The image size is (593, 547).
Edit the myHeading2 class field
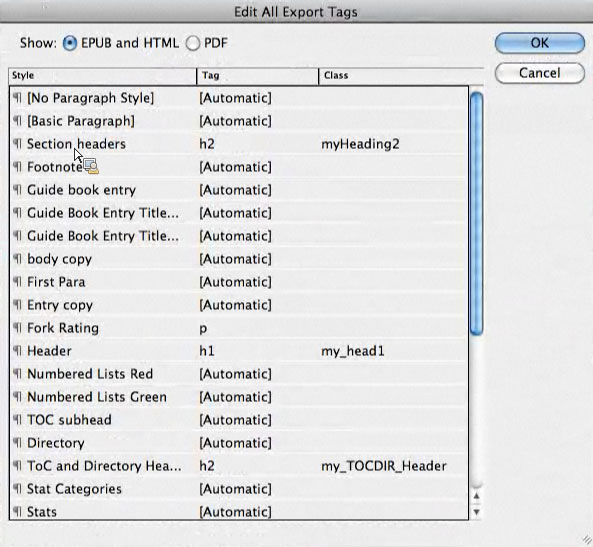click(x=360, y=144)
